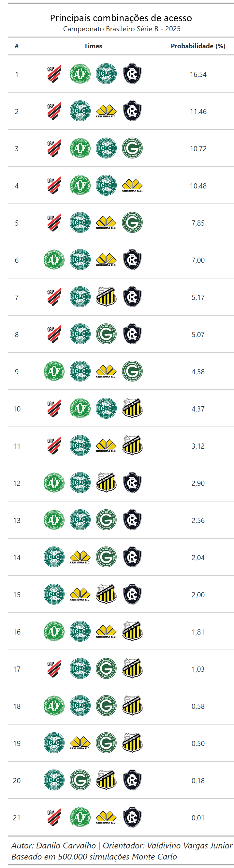Select the Chapecoense logo in row 3

pyautogui.click(x=80, y=148)
